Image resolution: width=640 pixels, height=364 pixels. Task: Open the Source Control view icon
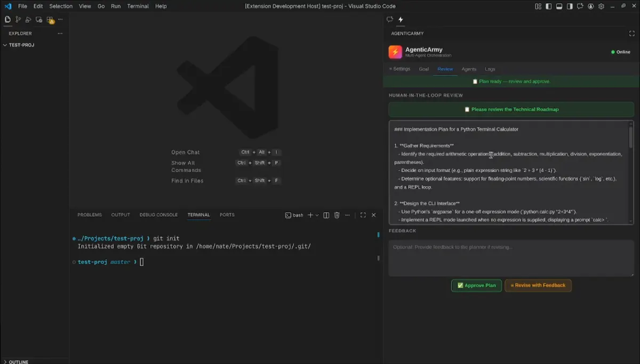click(18, 20)
